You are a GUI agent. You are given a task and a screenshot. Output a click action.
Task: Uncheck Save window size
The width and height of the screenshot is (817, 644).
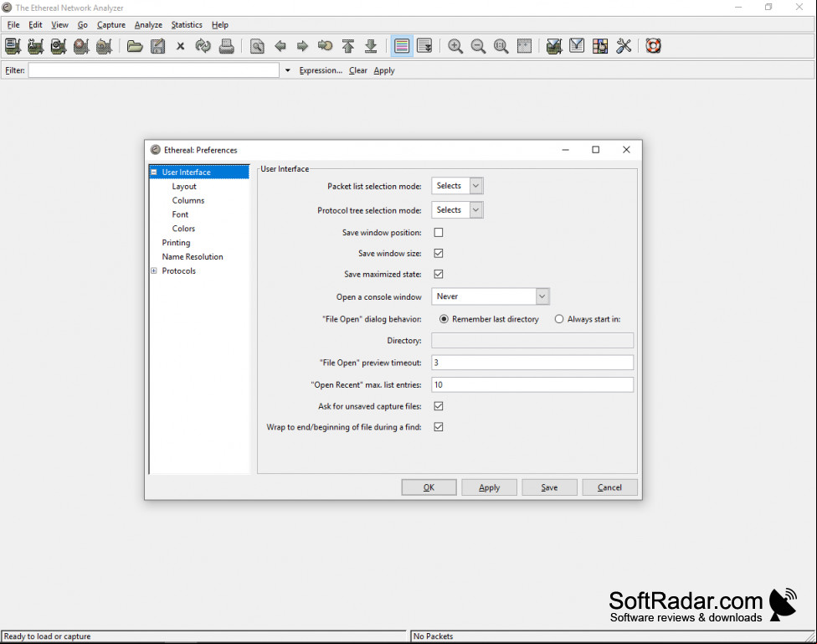click(x=439, y=254)
